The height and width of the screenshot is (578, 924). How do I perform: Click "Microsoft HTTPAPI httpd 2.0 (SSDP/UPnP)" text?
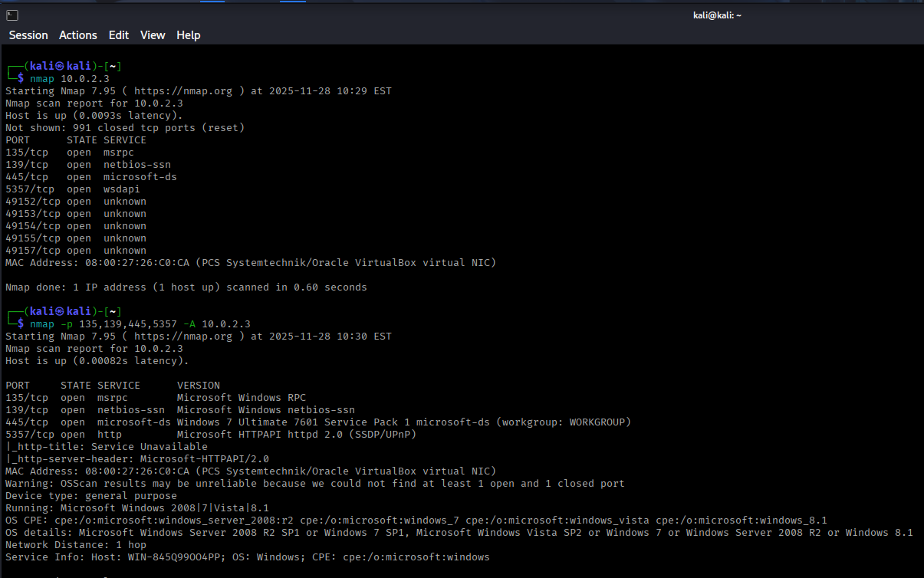[x=297, y=435]
